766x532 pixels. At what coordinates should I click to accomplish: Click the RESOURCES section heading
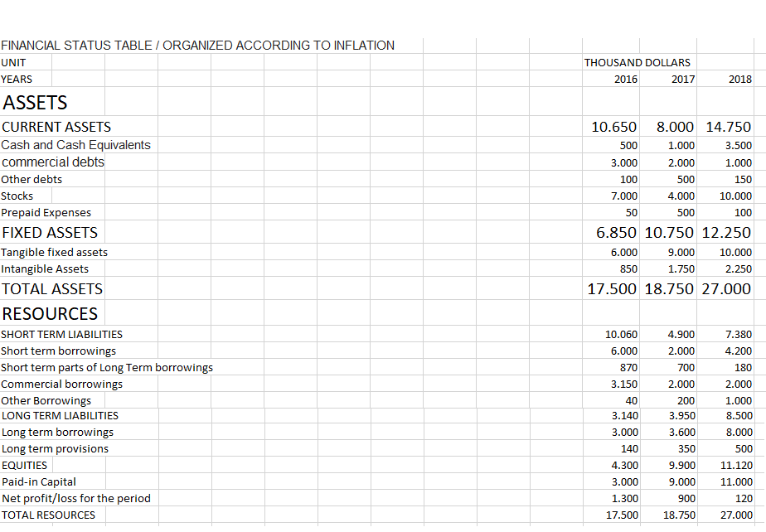pos(48,313)
